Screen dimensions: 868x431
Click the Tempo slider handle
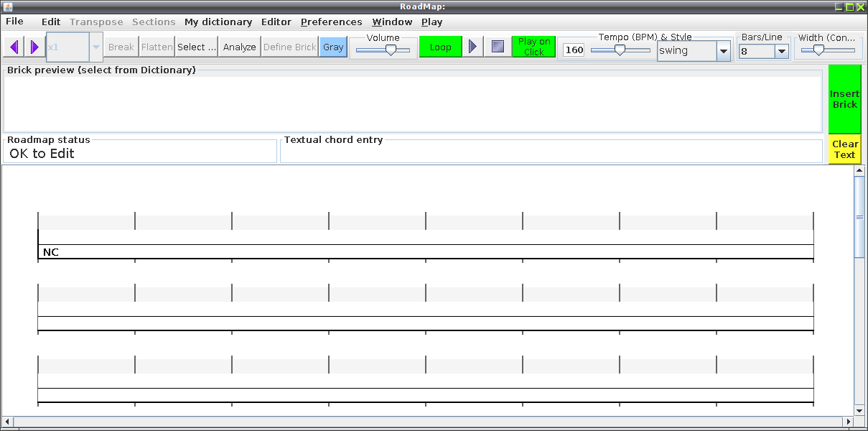click(x=620, y=50)
